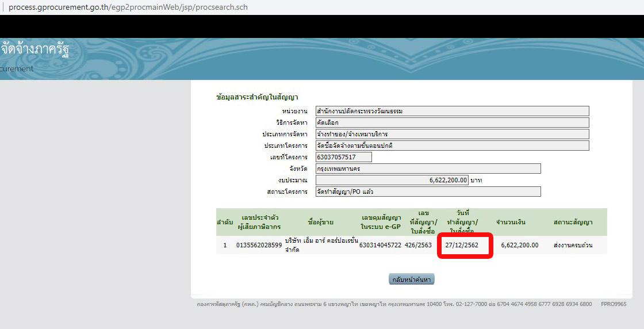Click e-GP contract control number 630314045722

(380, 245)
